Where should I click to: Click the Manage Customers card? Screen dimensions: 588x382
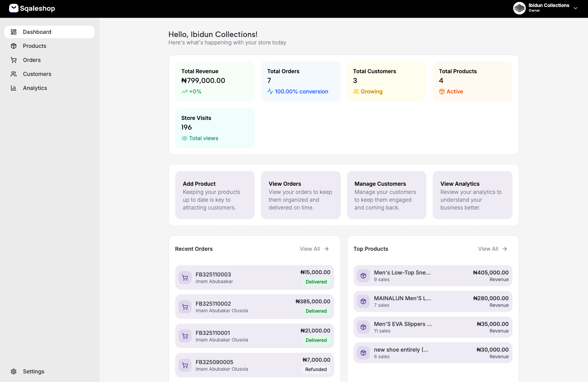coord(386,195)
